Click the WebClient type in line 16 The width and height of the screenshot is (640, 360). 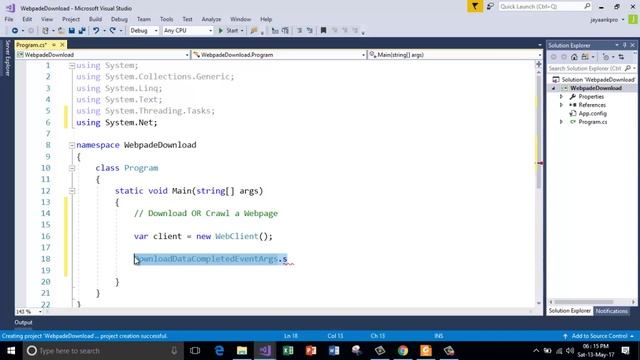(x=237, y=236)
